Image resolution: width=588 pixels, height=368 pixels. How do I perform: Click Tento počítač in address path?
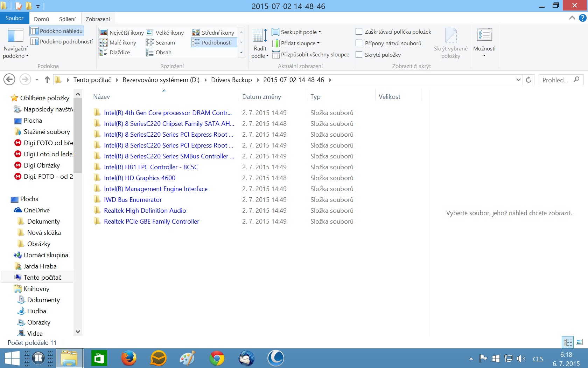(x=92, y=80)
